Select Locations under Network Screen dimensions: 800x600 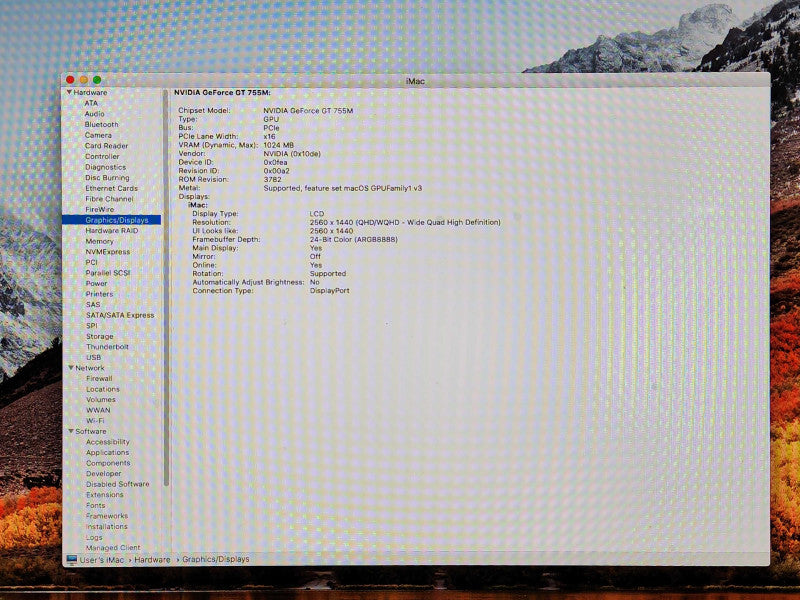(103, 389)
